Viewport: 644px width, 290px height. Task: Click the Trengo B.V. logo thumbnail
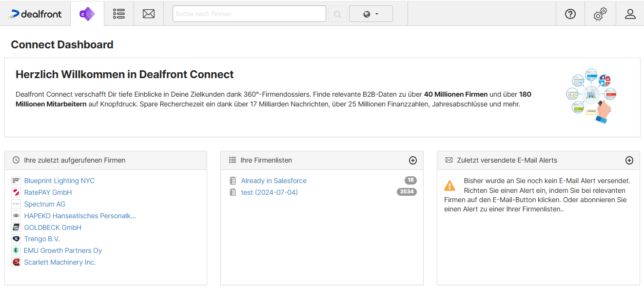pos(16,239)
